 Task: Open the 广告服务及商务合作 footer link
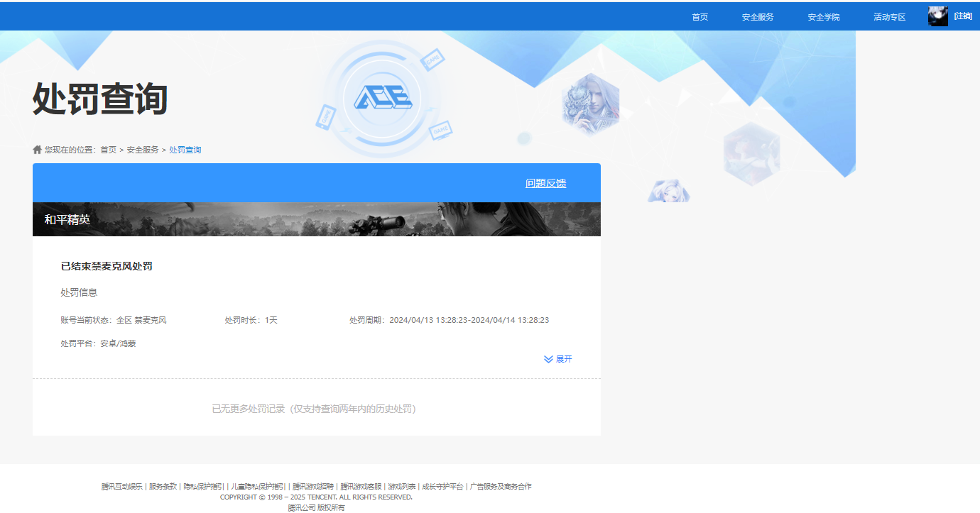(501, 487)
